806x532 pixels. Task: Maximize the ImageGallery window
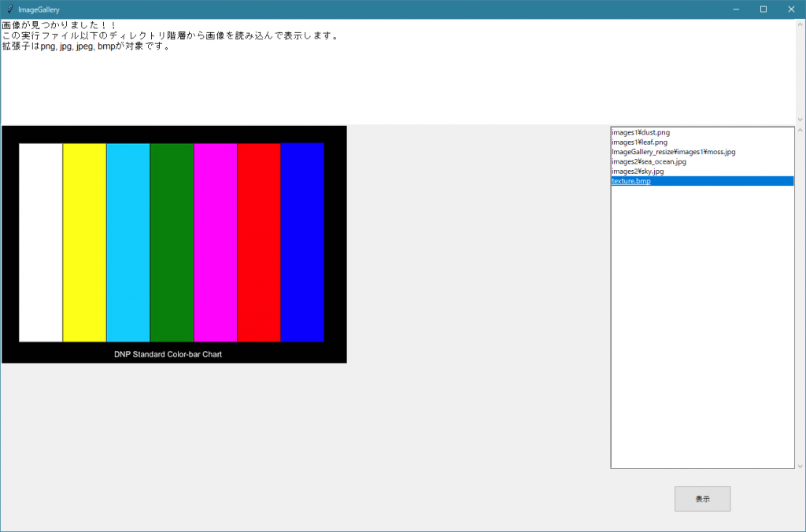coord(763,9)
